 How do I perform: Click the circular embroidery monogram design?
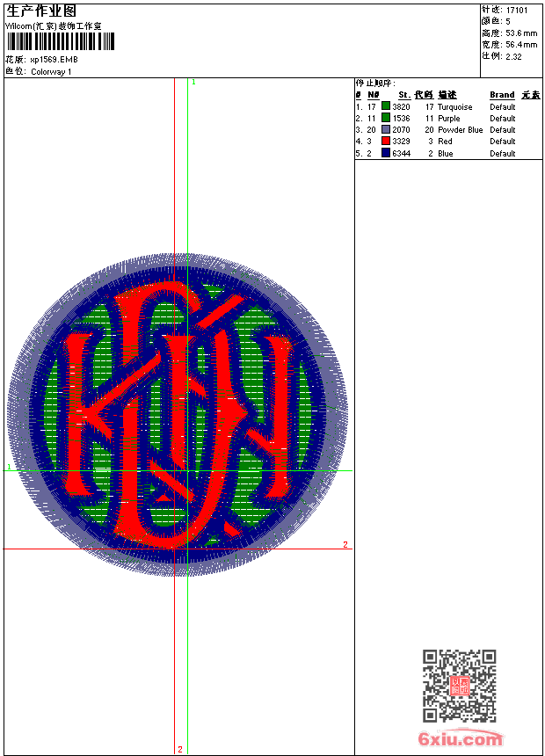(178, 415)
